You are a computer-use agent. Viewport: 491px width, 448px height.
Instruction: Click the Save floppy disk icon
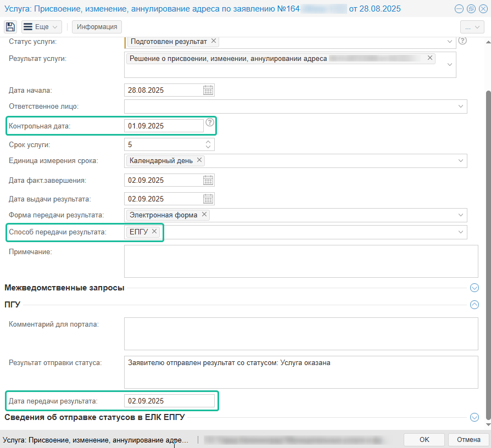10,27
